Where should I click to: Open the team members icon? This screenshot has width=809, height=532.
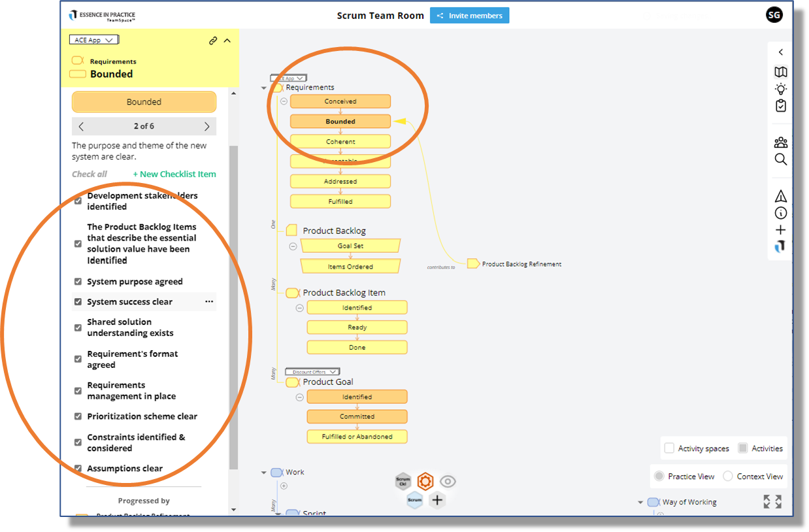pyautogui.click(x=780, y=142)
